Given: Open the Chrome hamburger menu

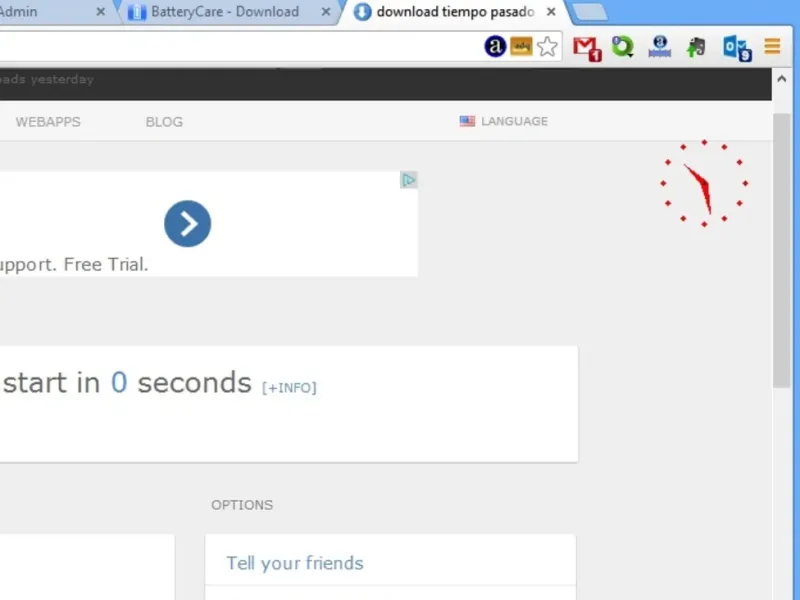Looking at the screenshot, I should pyautogui.click(x=772, y=46).
